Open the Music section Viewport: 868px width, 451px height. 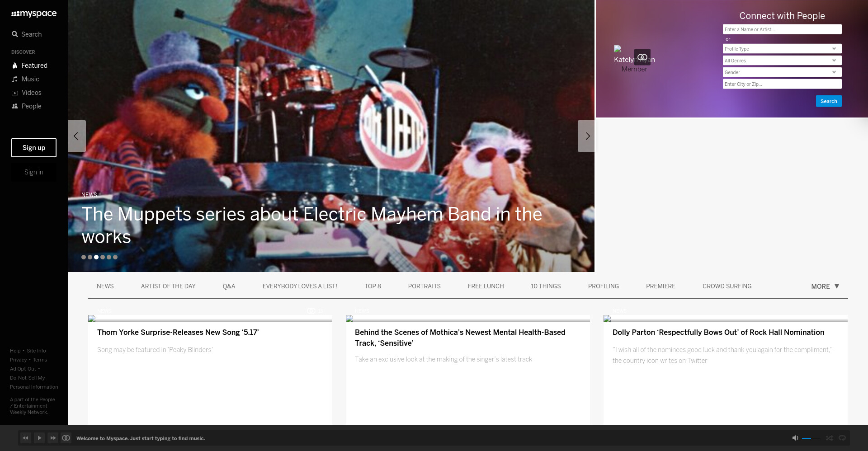25,79
